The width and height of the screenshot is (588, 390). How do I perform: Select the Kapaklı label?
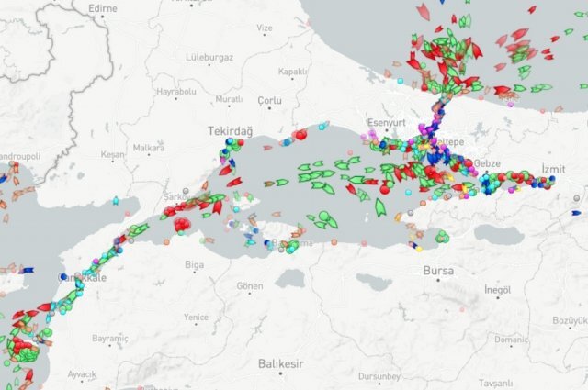click(x=292, y=72)
